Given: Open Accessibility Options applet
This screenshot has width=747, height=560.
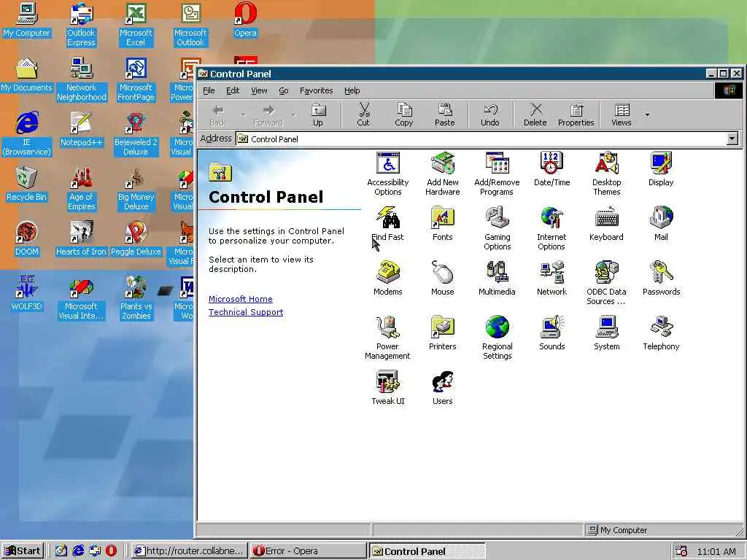Looking at the screenshot, I should click(x=388, y=174).
